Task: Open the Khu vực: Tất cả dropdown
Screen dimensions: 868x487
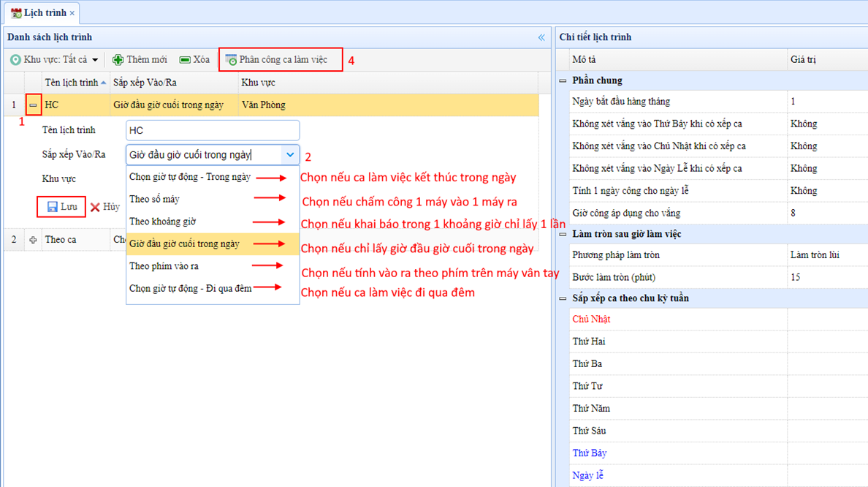Action: pyautogui.click(x=54, y=60)
